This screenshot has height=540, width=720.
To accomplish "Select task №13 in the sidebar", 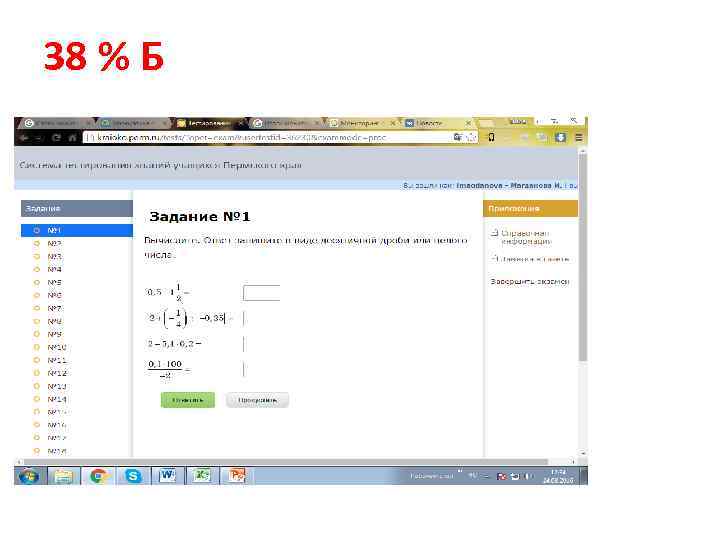I will pyautogui.click(x=56, y=386).
